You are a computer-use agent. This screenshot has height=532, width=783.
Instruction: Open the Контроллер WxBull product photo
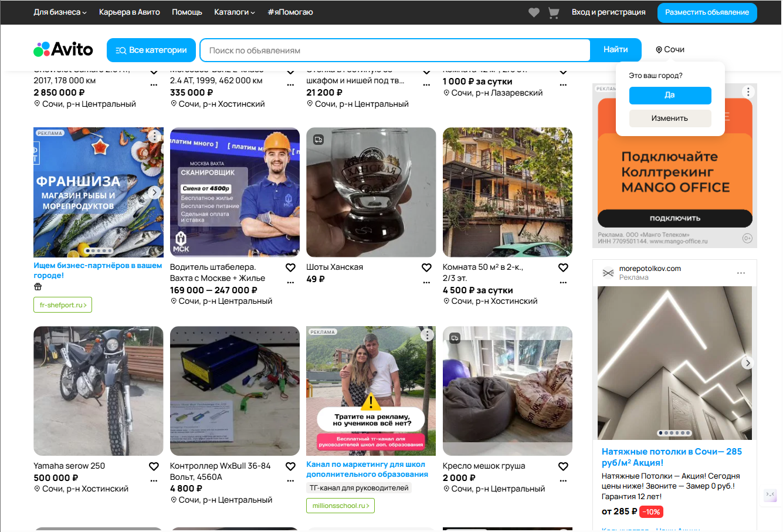(x=235, y=391)
